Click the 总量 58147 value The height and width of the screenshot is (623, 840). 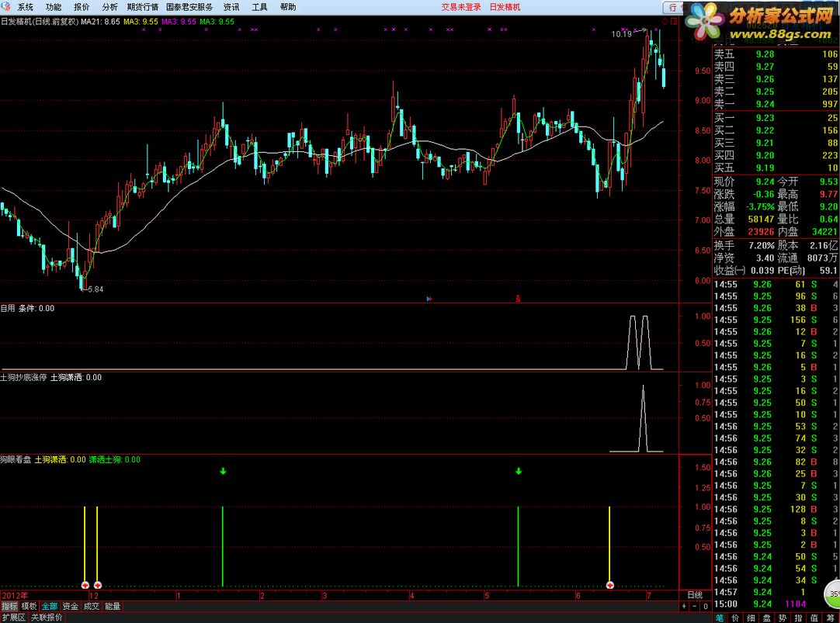click(x=761, y=219)
